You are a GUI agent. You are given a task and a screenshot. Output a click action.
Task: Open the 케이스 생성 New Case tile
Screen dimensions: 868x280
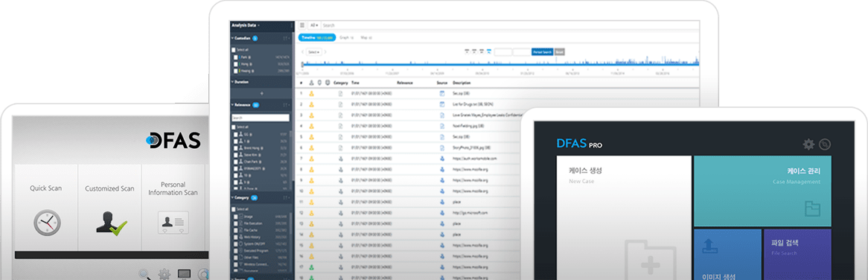pyautogui.click(x=624, y=218)
